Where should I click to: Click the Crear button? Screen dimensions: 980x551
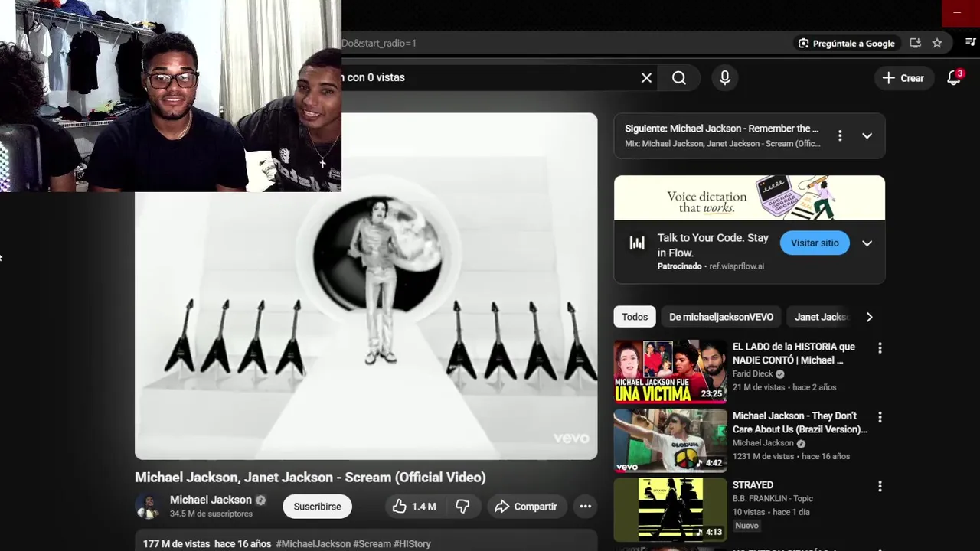pyautogui.click(x=903, y=77)
